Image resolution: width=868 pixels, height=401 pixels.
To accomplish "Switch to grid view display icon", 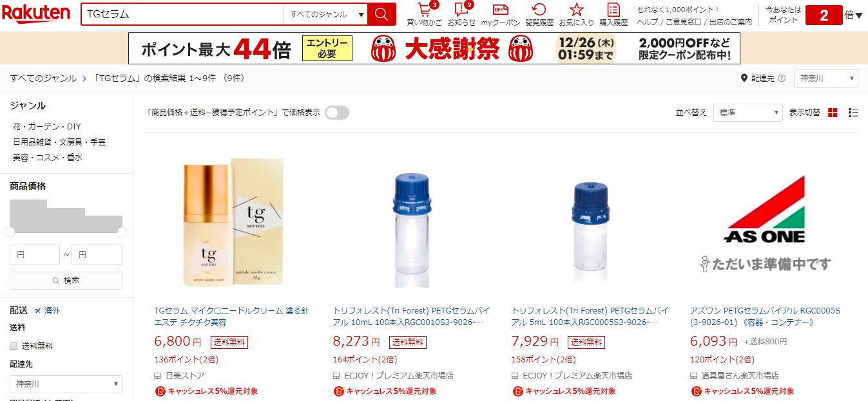I will pyautogui.click(x=833, y=113).
